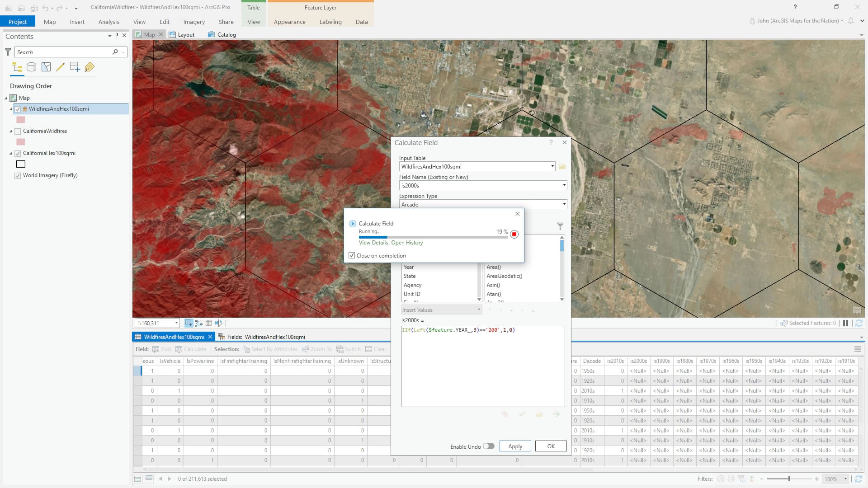The height and width of the screenshot is (488, 868).
Task: Toggle CaliforniaWildfires layer visibility
Action: [x=18, y=131]
